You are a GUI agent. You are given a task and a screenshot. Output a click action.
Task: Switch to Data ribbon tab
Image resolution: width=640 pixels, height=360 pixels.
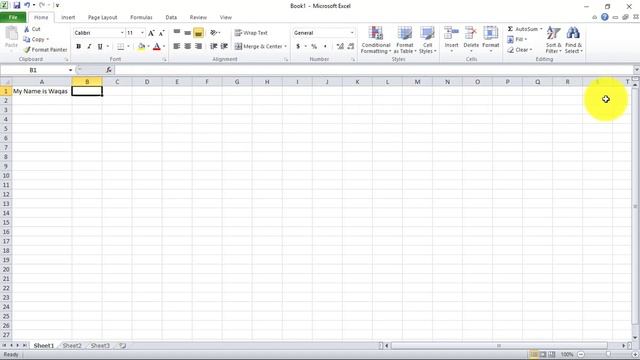tap(171, 18)
